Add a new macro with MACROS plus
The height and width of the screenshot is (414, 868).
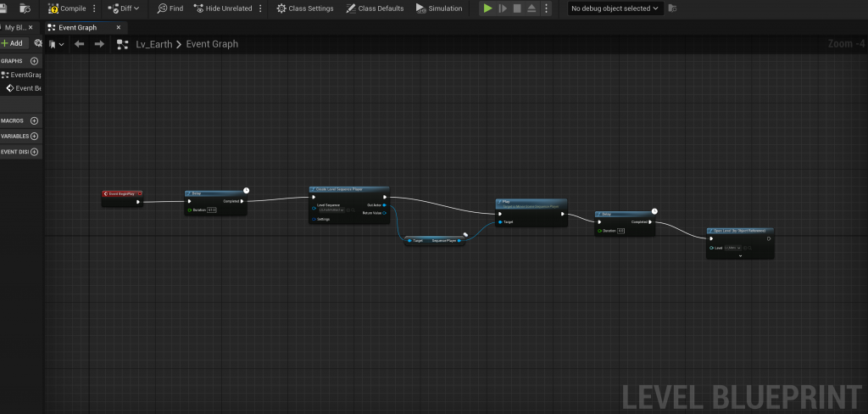[x=34, y=120]
